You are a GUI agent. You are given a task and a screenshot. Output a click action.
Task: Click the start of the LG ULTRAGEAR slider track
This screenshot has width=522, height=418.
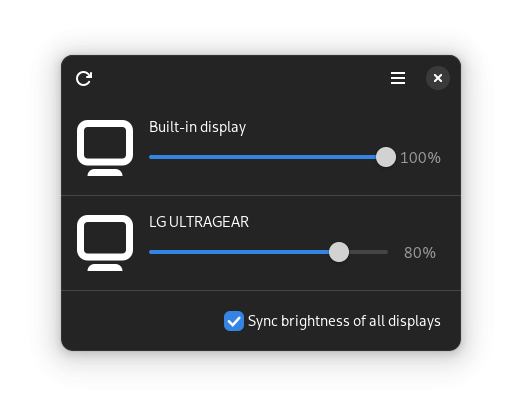[151, 252]
